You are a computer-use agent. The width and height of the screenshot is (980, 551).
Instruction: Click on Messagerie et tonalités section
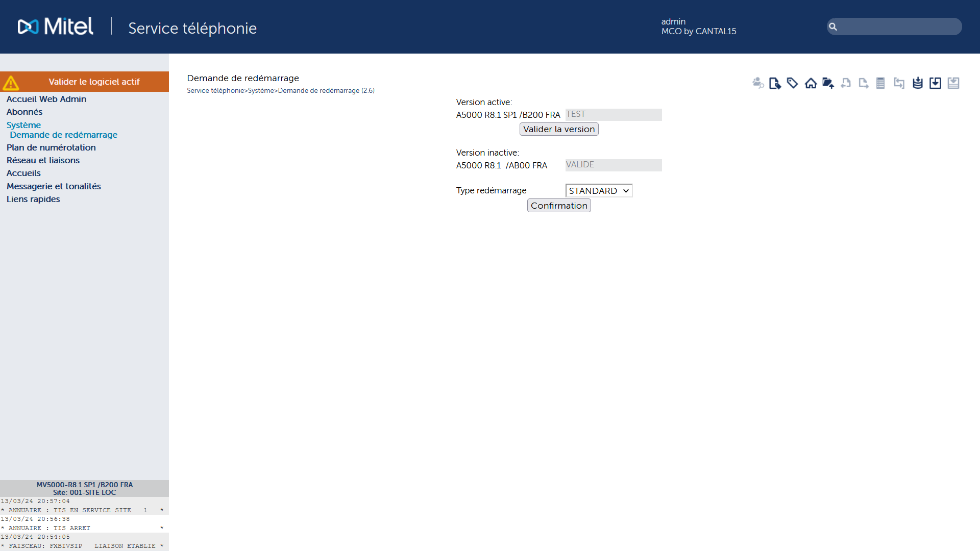coord(54,186)
